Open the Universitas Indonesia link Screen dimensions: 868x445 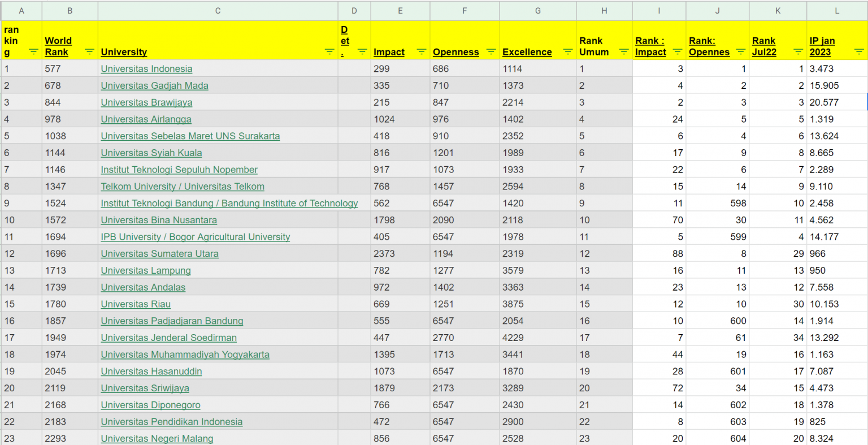tap(146, 69)
